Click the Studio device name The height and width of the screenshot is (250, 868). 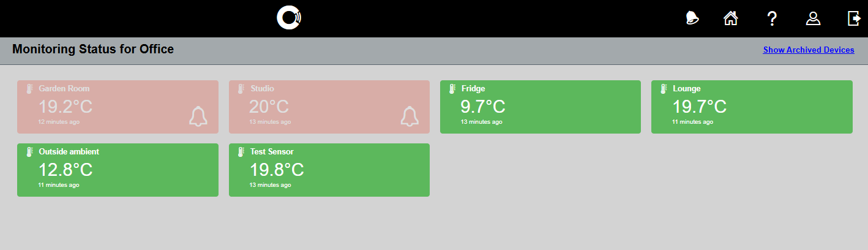point(262,89)
